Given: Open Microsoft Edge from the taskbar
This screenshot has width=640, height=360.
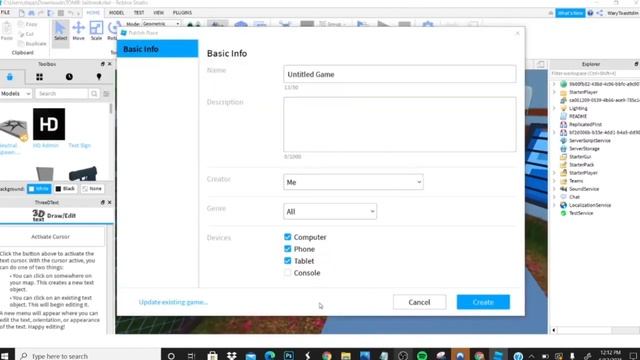Looking at the screenshot, I should [270, 356].
